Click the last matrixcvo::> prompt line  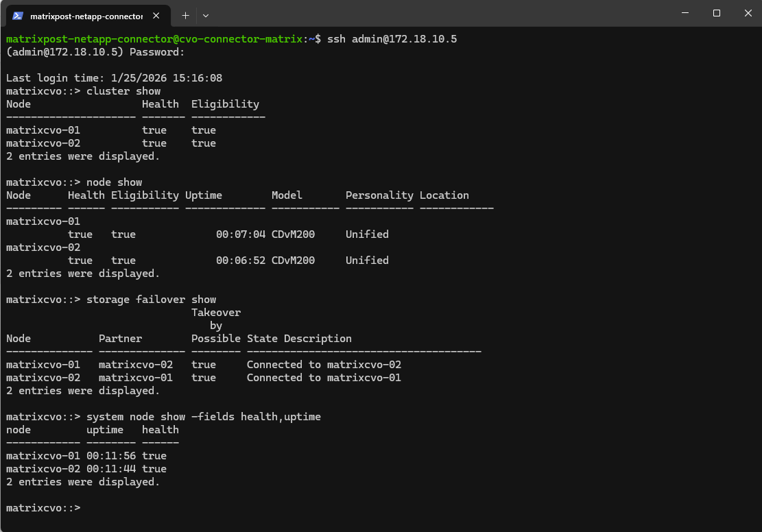43,508
